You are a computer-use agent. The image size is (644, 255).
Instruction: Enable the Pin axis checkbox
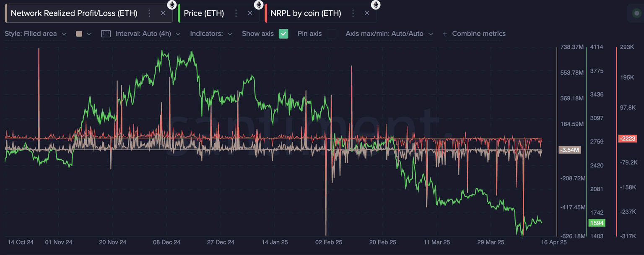pyautogui.click(x=331, y=34)
